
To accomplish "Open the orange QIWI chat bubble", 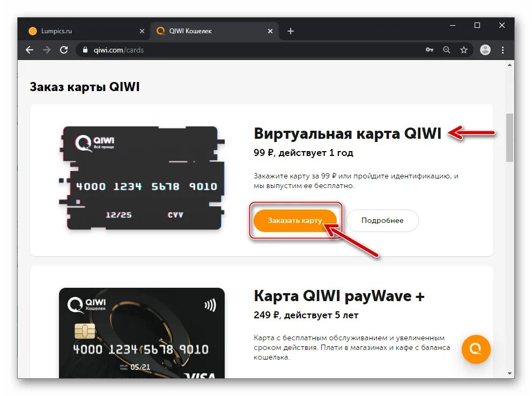I will 476,349.
